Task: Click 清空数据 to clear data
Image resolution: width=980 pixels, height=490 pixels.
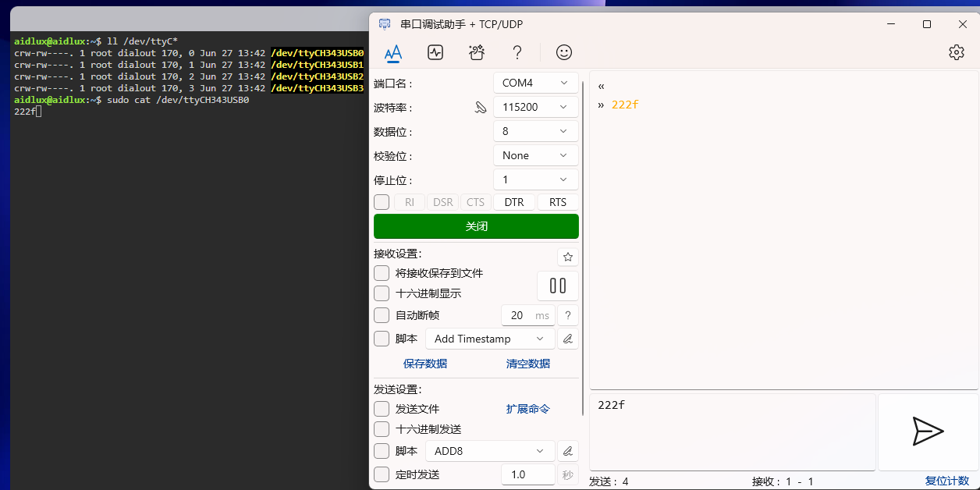Action: (x=527, y=364)
